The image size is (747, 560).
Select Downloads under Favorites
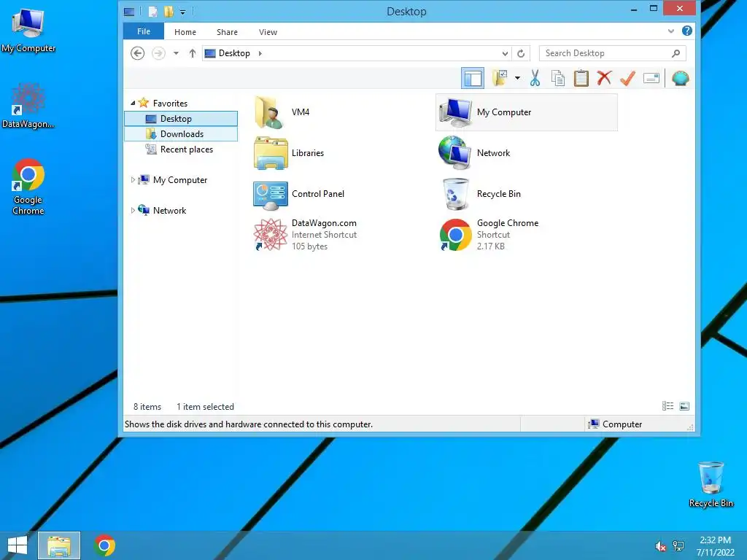(x=181, y=134)
